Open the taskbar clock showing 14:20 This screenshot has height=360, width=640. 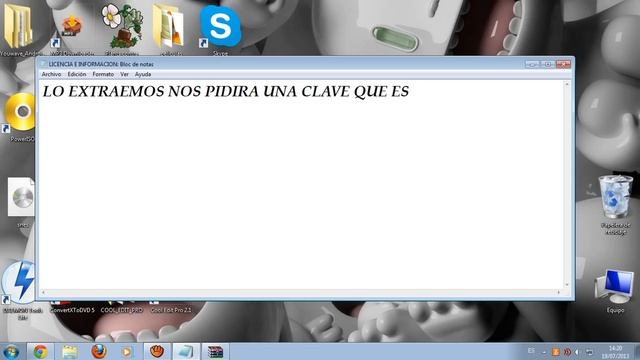click(615, 352)
